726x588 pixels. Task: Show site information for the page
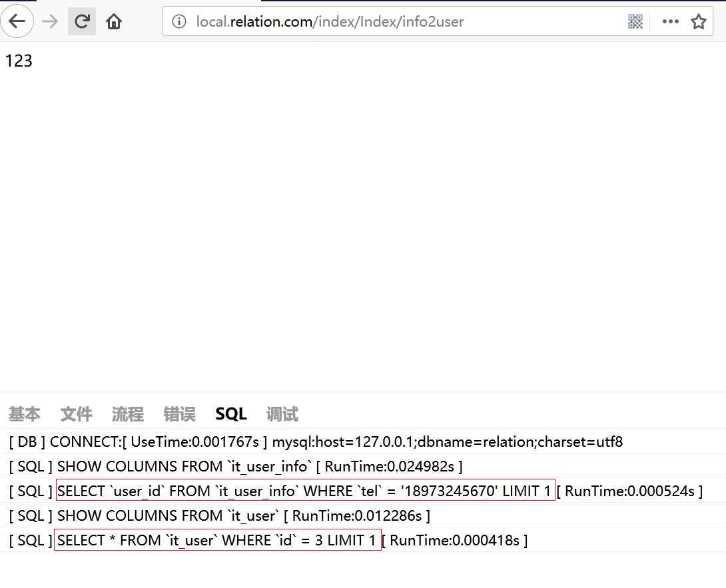[179, 22]
